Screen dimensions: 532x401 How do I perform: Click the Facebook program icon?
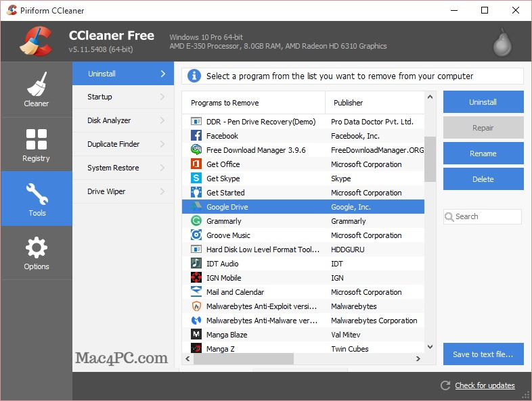pyautogui.click(x=196, y=136)
